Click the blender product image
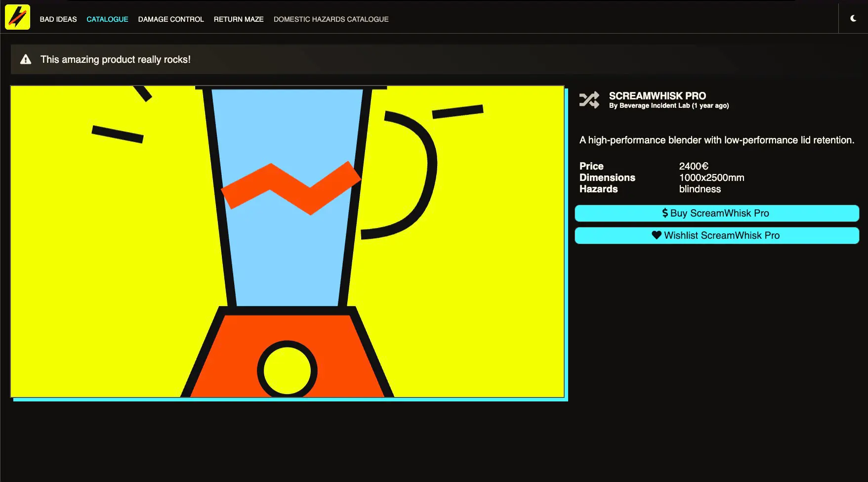Image resolution: width=868 pixels, height=482 pixels. pos(288,242)
